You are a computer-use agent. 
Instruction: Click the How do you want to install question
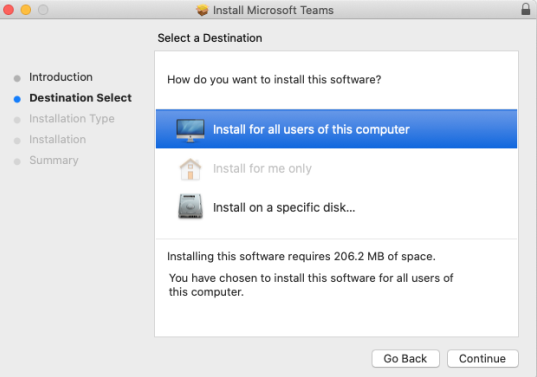coord(274,79)
